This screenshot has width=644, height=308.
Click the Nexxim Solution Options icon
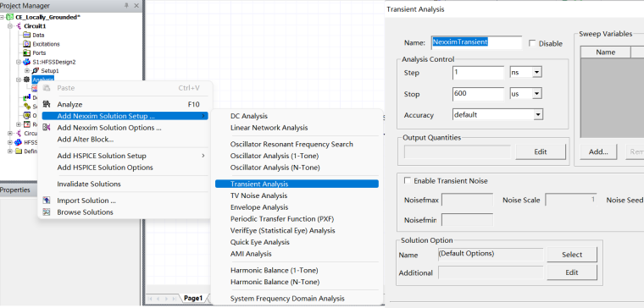point(47,128)
